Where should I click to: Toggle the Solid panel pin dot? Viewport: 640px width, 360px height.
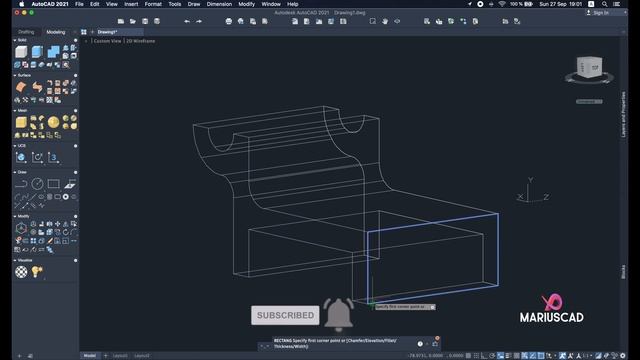(76, 40)
